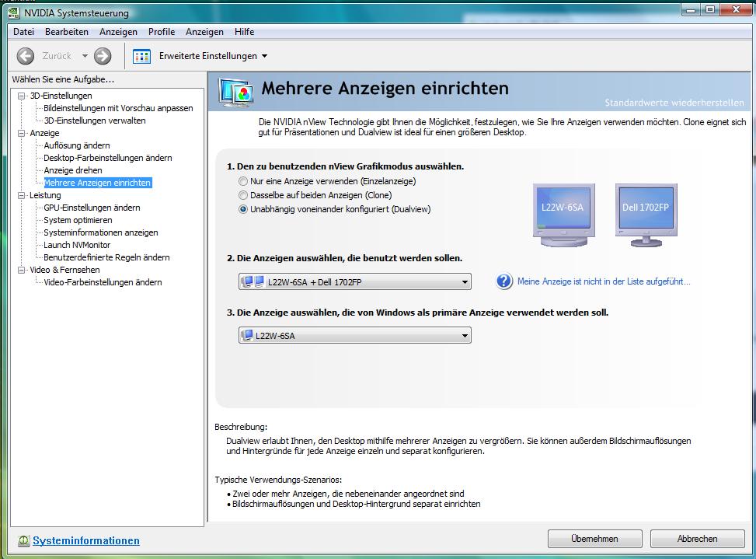This screenshot has width=756, height=559.
Task: Select the 3D-Einstellungen category label
Action: [61, 96]
